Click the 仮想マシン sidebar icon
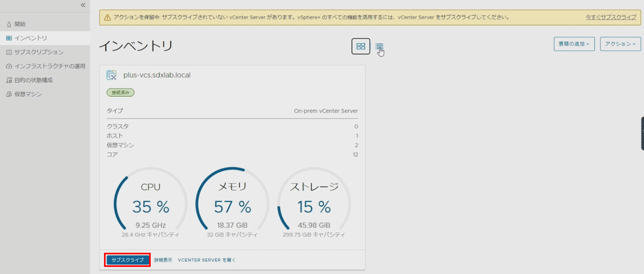 pyautogui.click(x=9, y=94)
